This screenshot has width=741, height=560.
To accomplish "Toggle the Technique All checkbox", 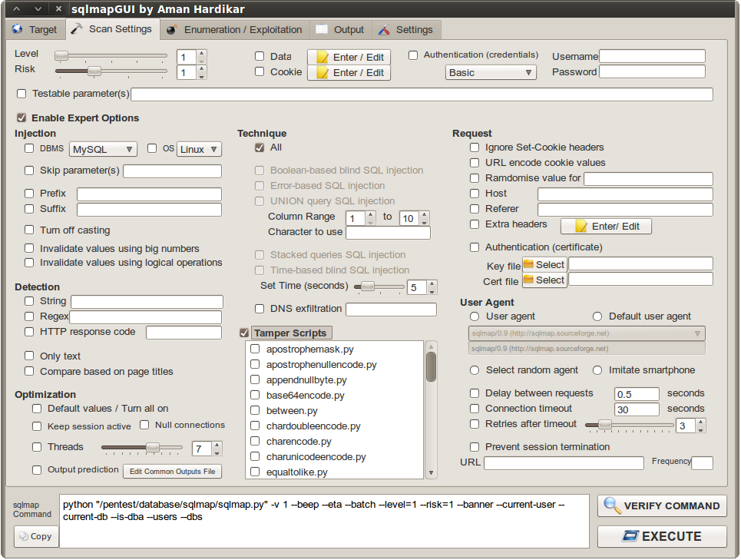I will pyautogui.click(x=260, y=147).
